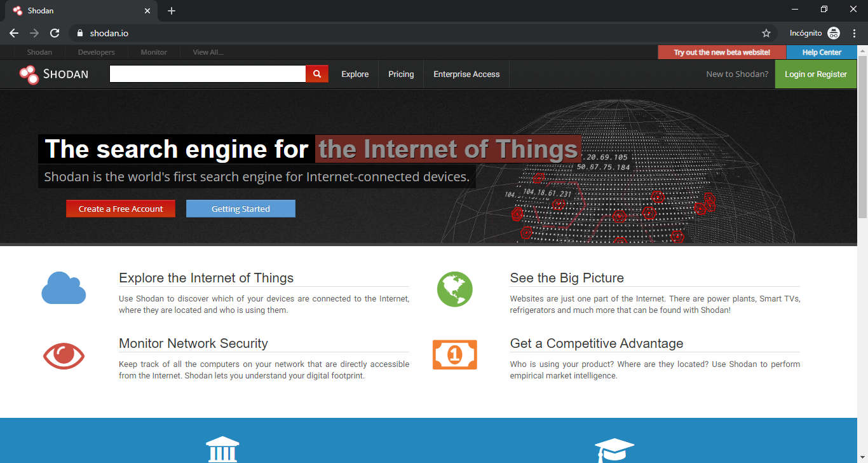
Task: Click Create a Free Account button
Action: pyautogui.click(x=121, y=209)
